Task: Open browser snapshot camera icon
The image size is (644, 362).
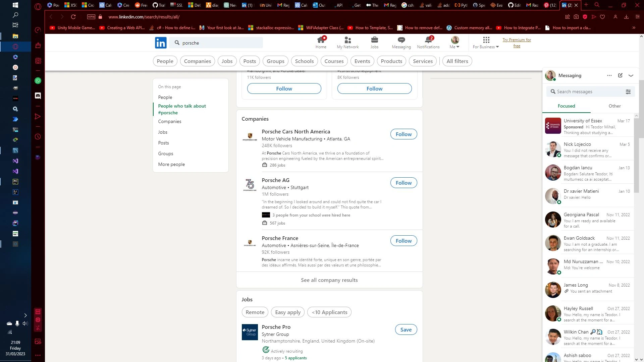Action: [576, 17]
